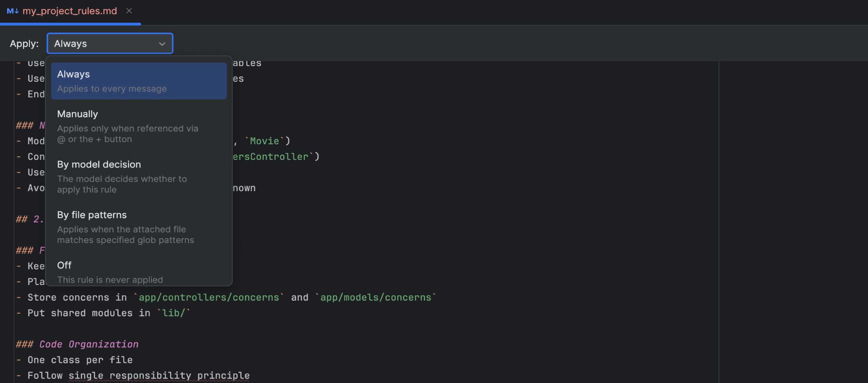Click the Movie code text in editor
The image size is (868, 383).
[x=264, y=141]
